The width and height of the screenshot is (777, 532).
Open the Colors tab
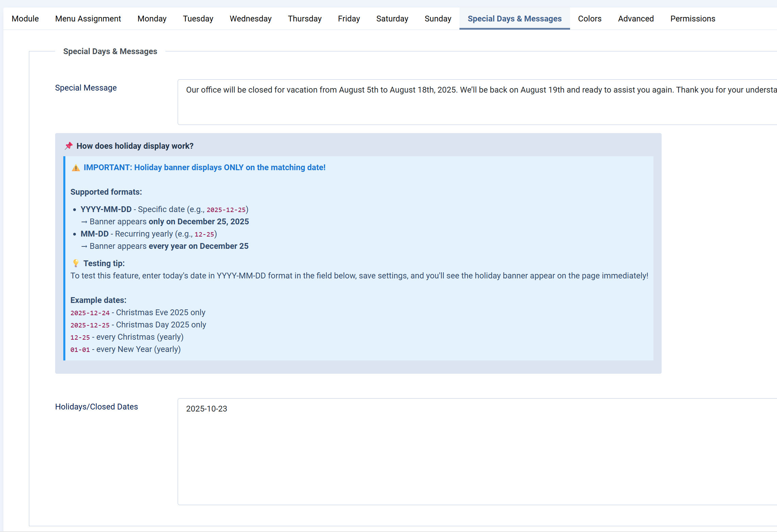point(589,19)
